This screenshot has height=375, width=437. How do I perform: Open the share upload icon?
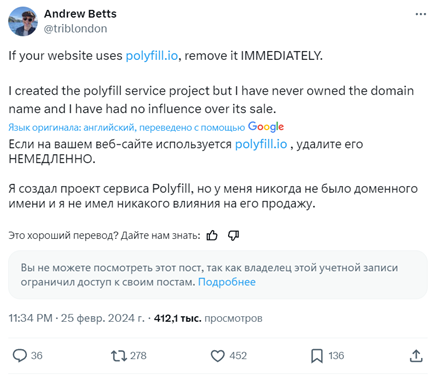tap(416, 356)
